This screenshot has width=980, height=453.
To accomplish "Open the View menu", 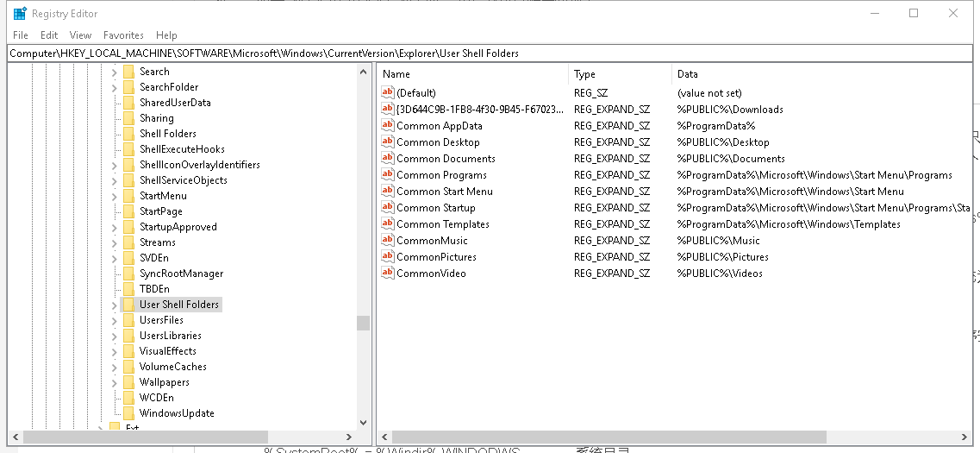I will coord(80,35).
